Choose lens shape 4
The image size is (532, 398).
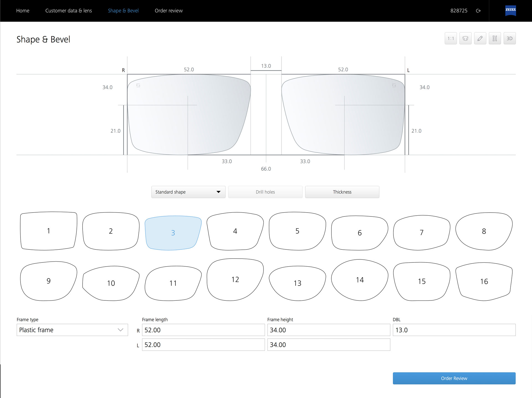click(x=235, y=231)
